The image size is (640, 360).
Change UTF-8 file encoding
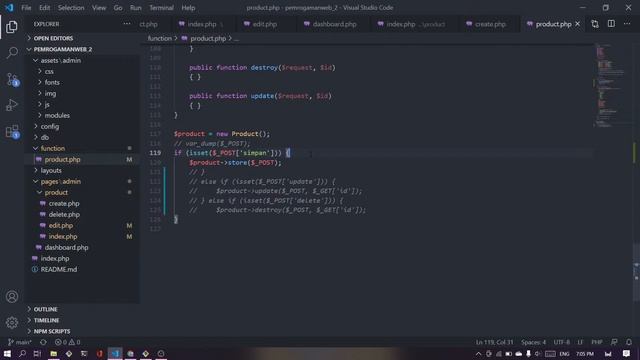(562, 342)
